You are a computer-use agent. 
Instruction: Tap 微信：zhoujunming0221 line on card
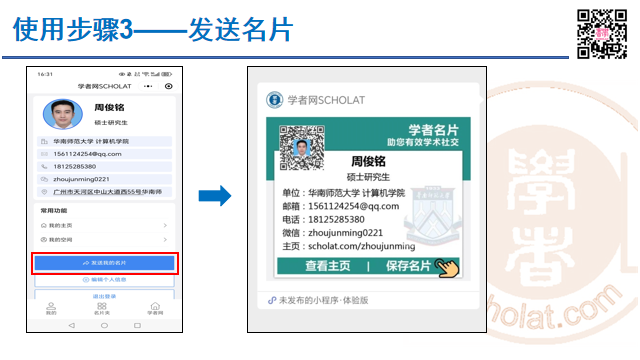click(x=333, y=233)
